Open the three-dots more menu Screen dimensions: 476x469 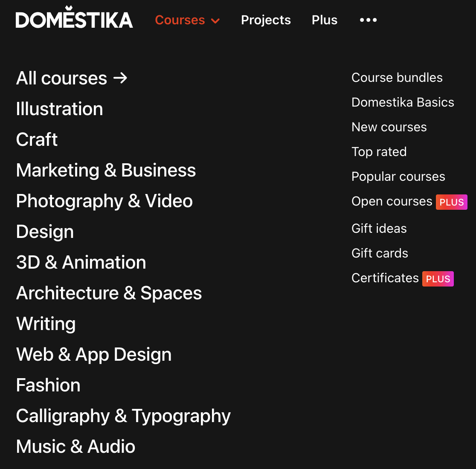click(x=368, y=20)
